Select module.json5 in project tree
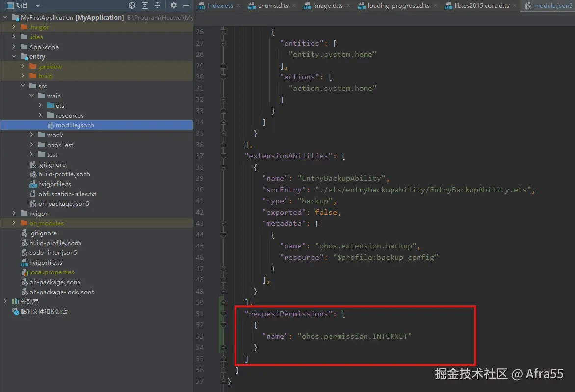This screenshot has height=392, width=575. 97,125
